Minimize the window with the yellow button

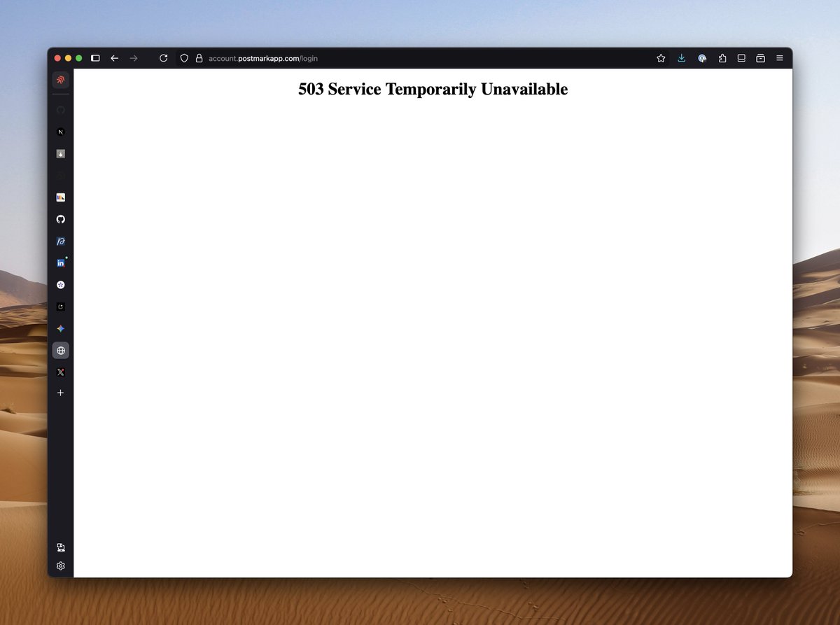68,58
